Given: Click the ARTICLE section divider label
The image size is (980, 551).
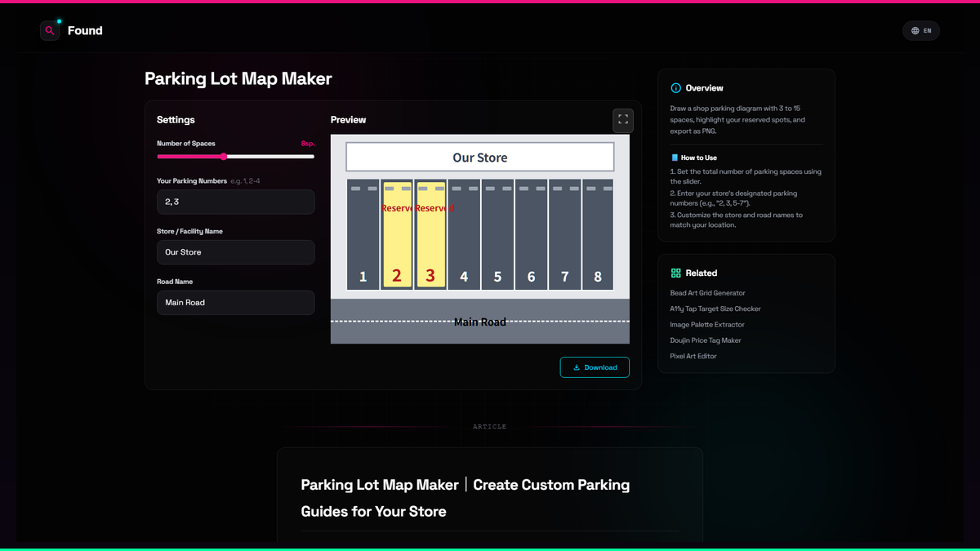Looking at the screenshot, I should click(x=490, y=427).
